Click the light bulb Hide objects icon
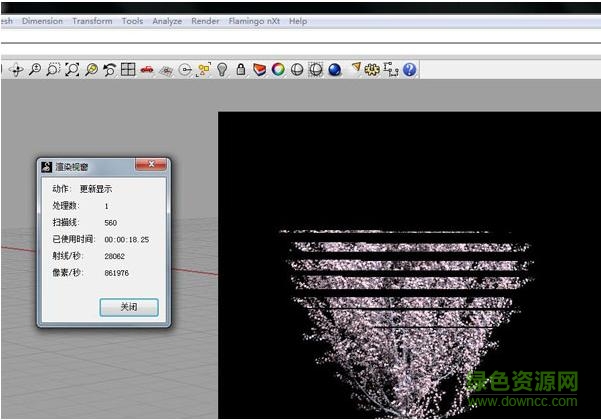Viewport: 601px width, 420px height. pyautogui.click(x=222, y=70)
